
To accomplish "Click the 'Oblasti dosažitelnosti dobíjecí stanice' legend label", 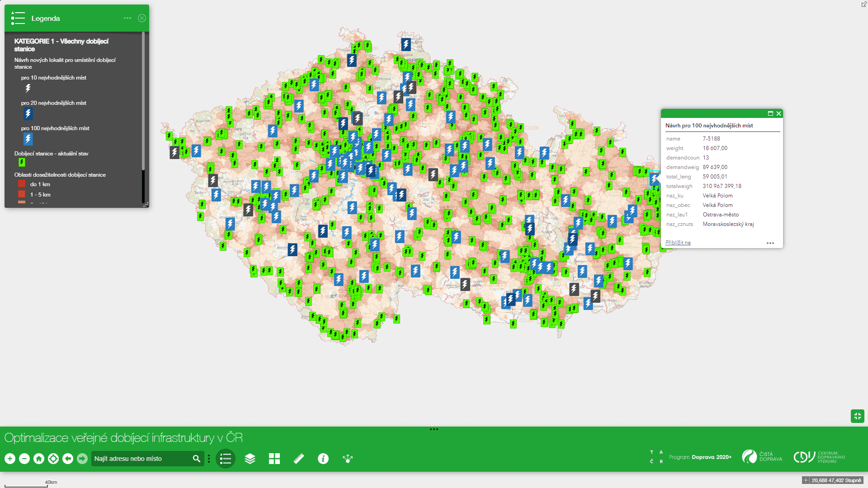I will 60,174.
